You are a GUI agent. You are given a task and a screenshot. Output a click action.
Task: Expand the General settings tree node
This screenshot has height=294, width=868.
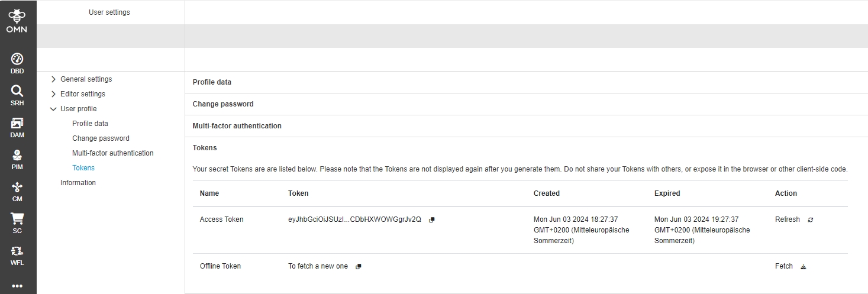(54, 79)
